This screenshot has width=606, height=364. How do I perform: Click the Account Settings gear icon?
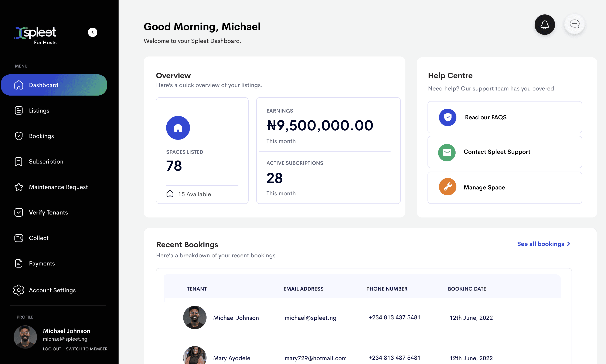19,290
